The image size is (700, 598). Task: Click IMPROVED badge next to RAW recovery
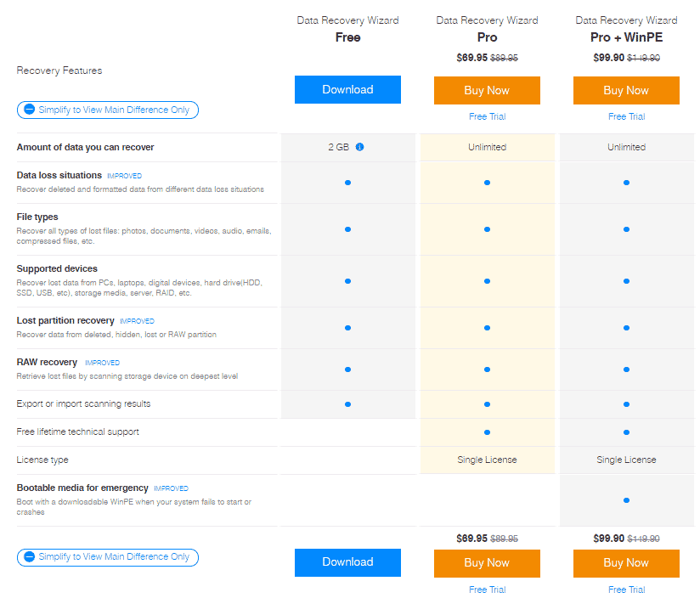[x=102, y=363]
